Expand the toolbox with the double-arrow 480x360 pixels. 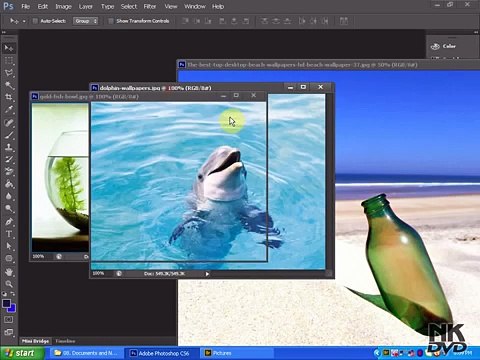click(4, 32)
